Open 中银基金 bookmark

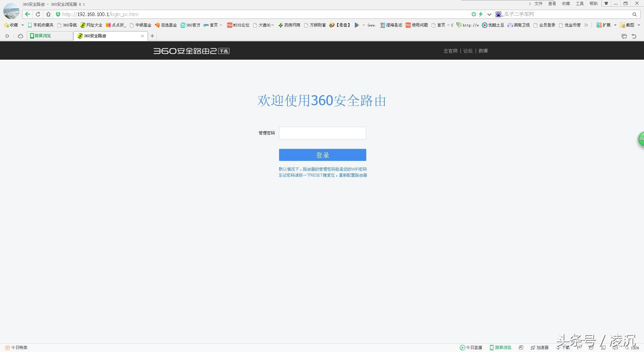click(141, 25)
